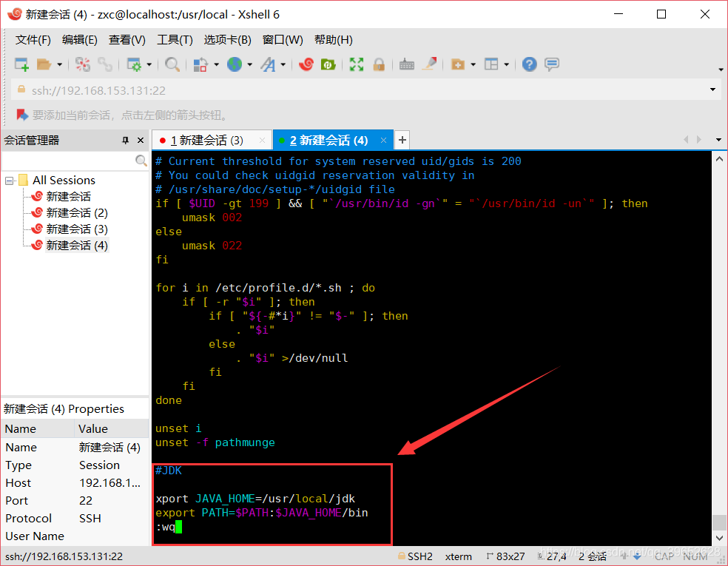The height and width of the screenshot is (566, 728).
Task: Close the session manager panel
Action: pos(141,141)
